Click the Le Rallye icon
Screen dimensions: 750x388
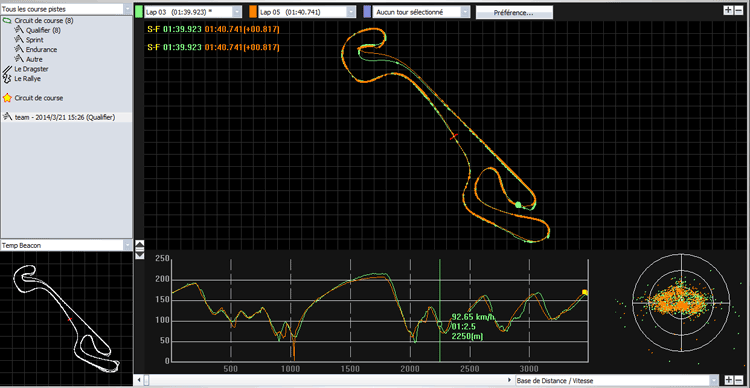click(x=7, y=78)
